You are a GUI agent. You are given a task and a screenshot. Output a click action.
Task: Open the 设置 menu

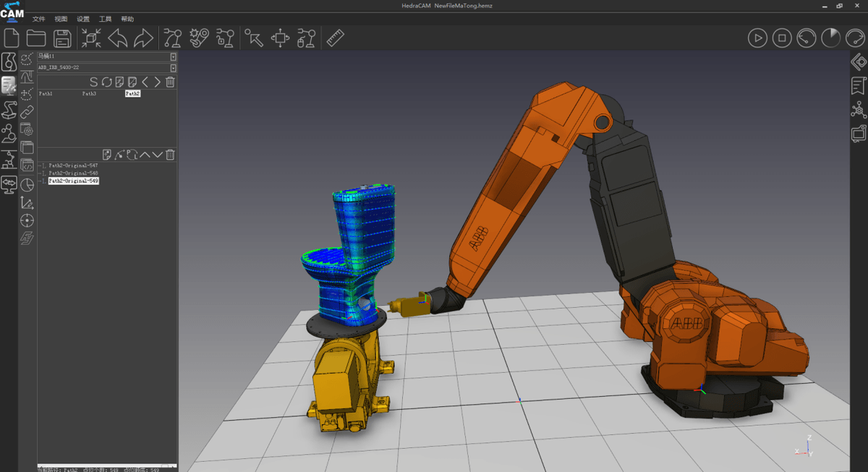click(x=83, y=19)
